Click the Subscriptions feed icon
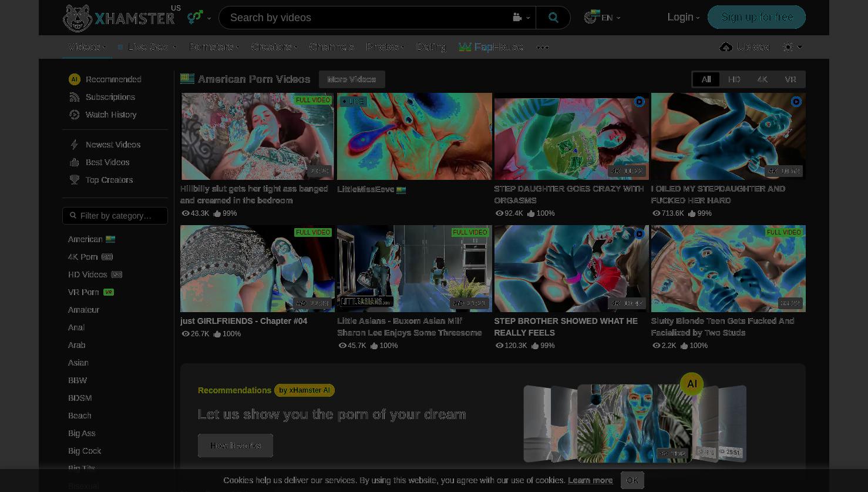The image size is (868, 492). pos(74,97)
